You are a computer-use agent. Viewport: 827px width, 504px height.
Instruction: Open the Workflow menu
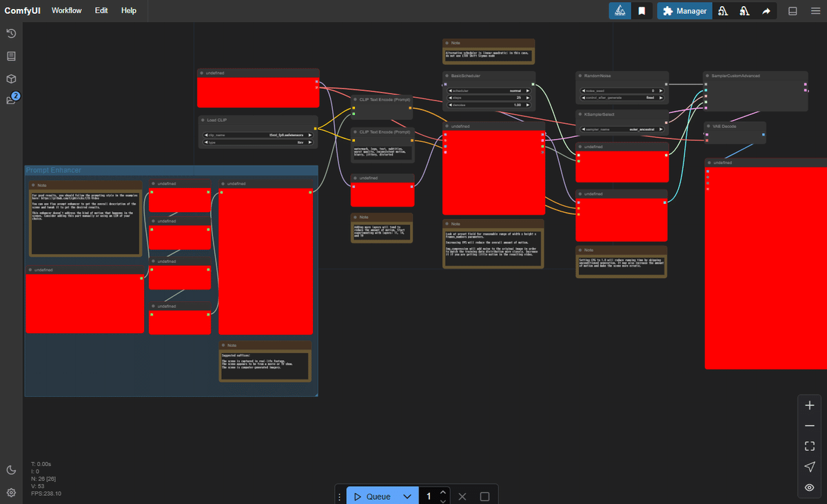click(66, 10)
